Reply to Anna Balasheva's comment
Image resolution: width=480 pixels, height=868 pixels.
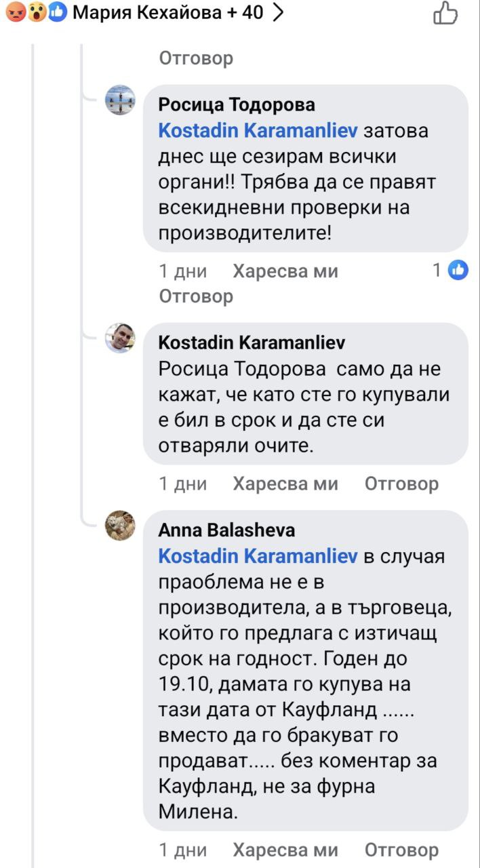tap(401, 850)
